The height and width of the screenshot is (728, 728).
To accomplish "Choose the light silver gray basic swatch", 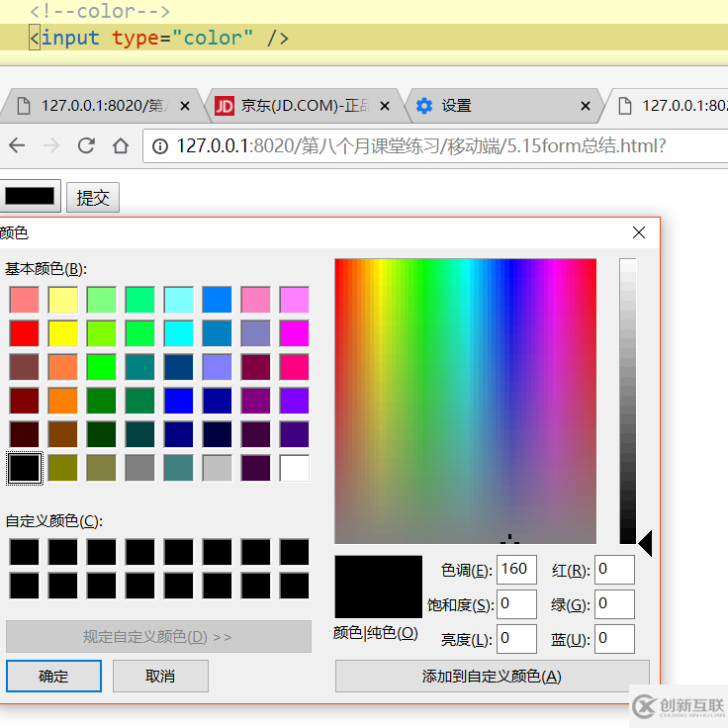I will pyautogui.click(x=217, y=468).
